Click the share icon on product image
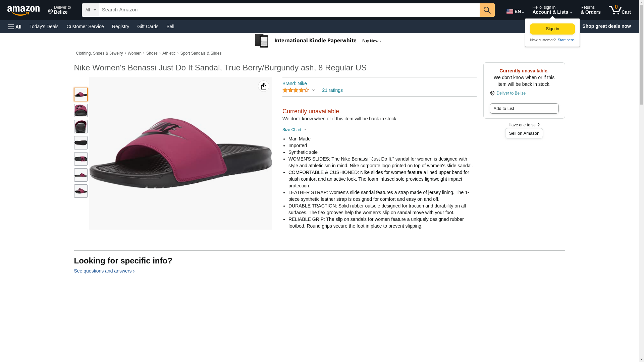This screenshot has height=362, width=644. click(x=264, y=86)
